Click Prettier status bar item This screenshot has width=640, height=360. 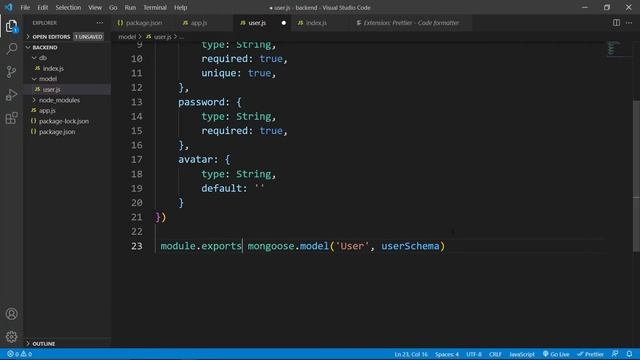tap(590, 354)
